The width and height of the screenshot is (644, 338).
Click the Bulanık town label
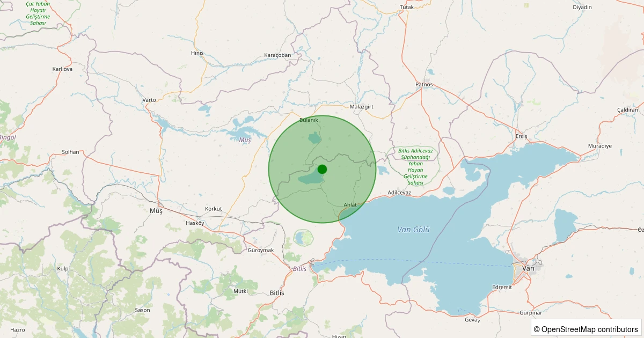[x=309, y=120]
